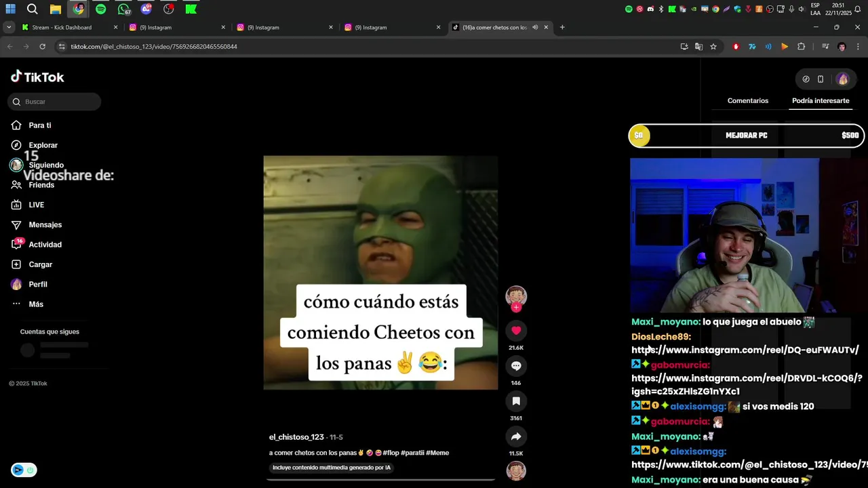Open the 7TV extension icon
The height and width of the screenshot is (488, 868).
tap(752, 47)
